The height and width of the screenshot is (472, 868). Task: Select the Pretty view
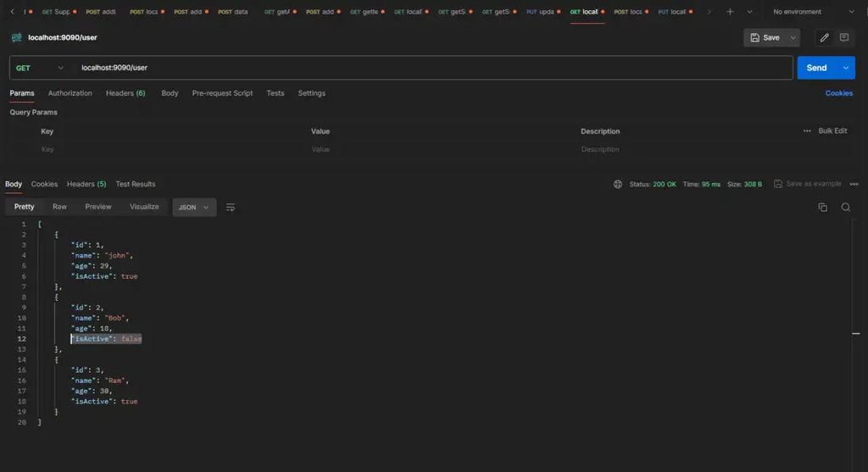pyautogui.click(x=25, y=207)
